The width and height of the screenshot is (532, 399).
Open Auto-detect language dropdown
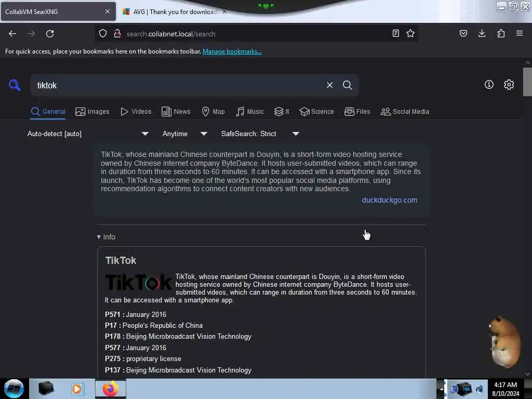[88, 134]
